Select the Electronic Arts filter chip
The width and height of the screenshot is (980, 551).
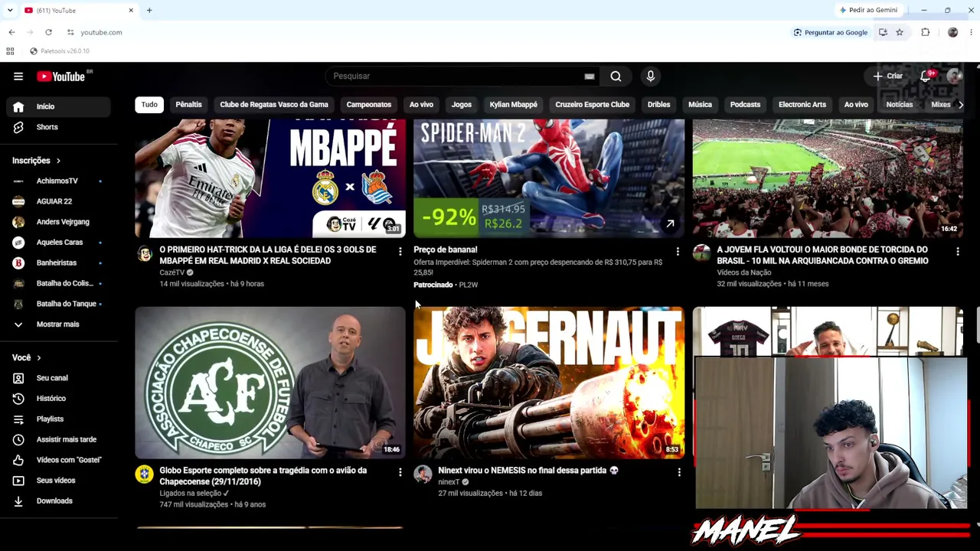[x=802, y=105]
